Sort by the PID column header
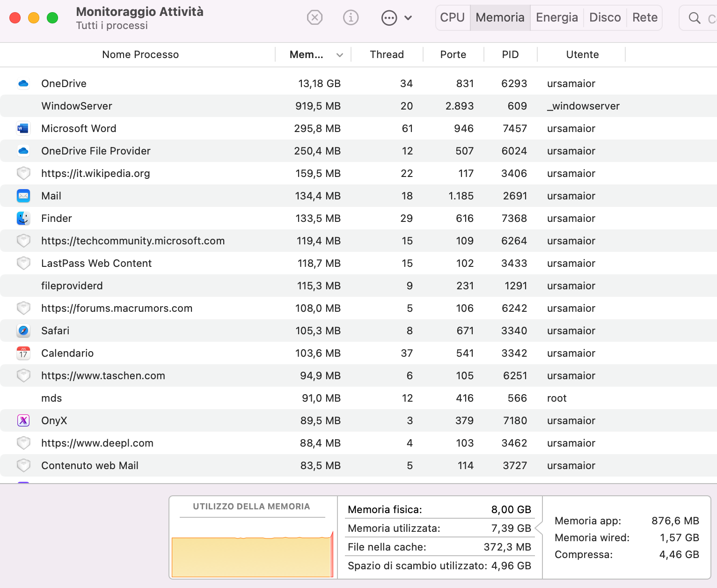The image size is (717, 588). 510,55
